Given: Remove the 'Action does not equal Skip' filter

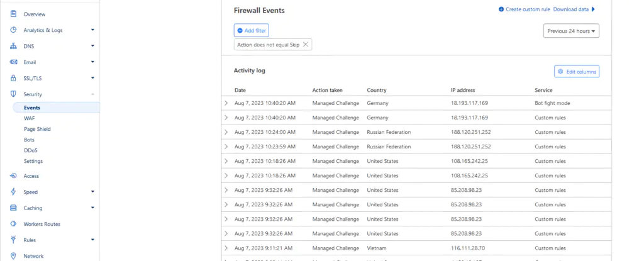Looking at the screenshot, I should [x=306, y=45].
